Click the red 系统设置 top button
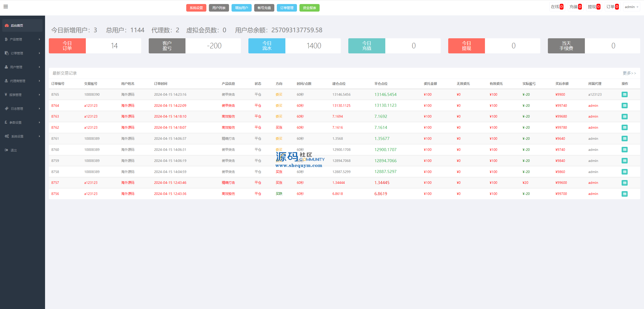The height and width of the screenshot is (309, 644). tap(196, 8)
